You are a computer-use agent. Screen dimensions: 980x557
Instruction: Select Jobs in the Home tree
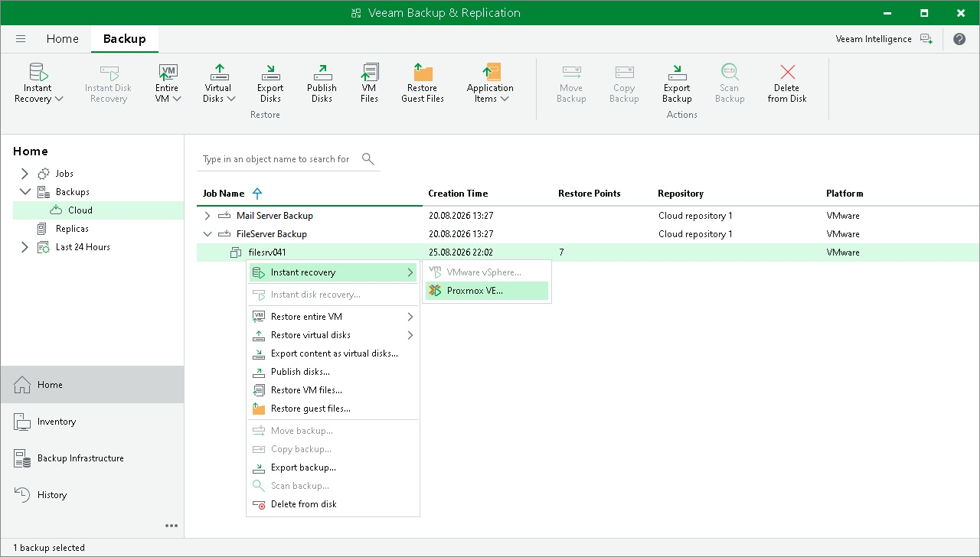tap(64, 174)
